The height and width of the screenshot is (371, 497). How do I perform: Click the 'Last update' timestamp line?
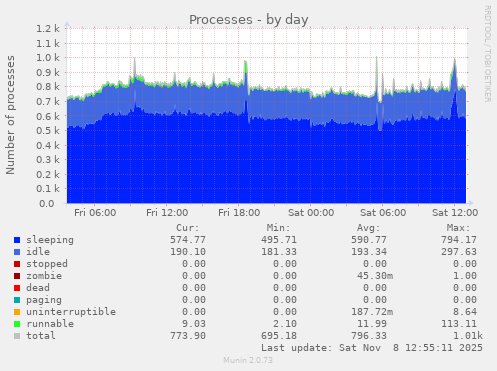[372, 348]
